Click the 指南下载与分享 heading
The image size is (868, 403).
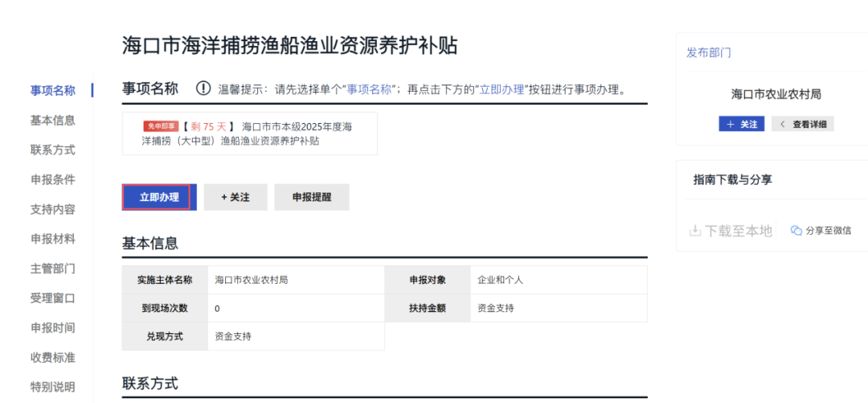tap(733, 179)
